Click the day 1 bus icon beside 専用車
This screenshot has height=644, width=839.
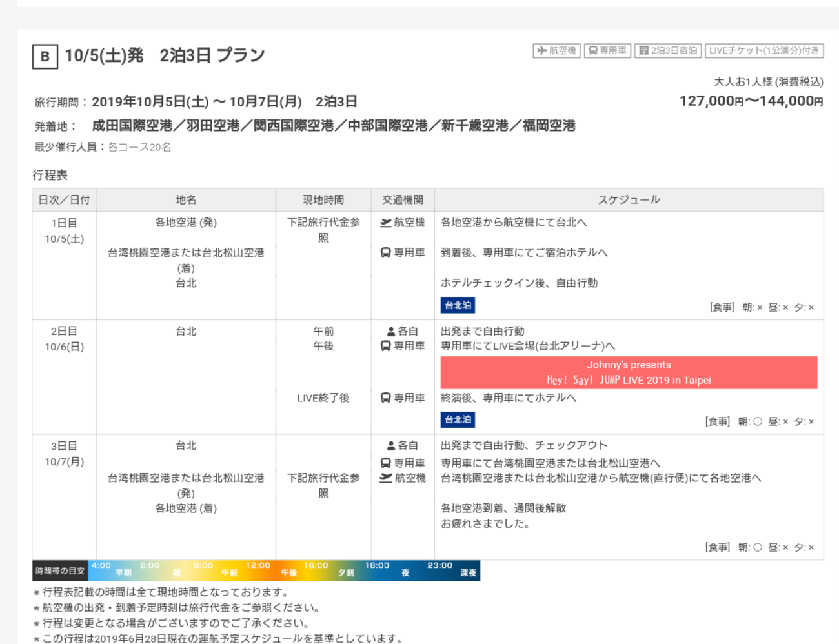pos(385,253)
